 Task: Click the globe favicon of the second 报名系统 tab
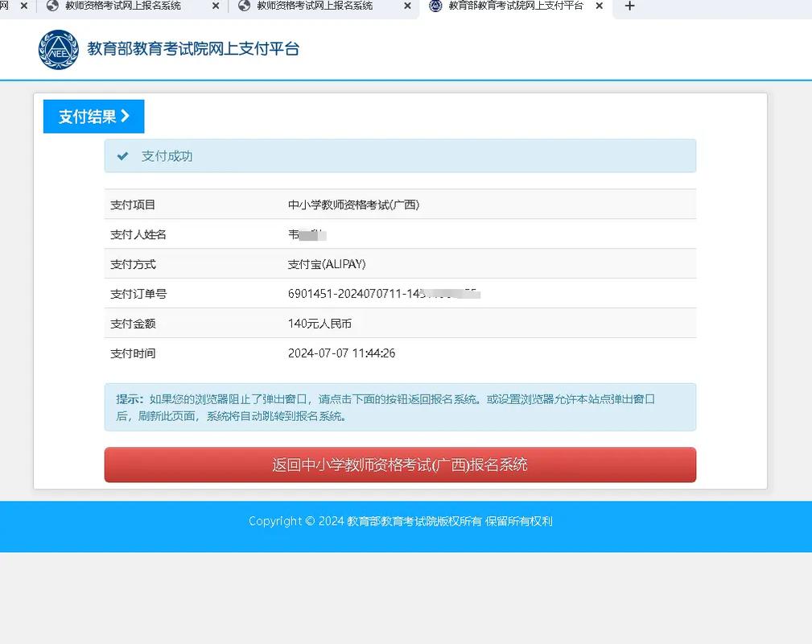tap(244, 6)
